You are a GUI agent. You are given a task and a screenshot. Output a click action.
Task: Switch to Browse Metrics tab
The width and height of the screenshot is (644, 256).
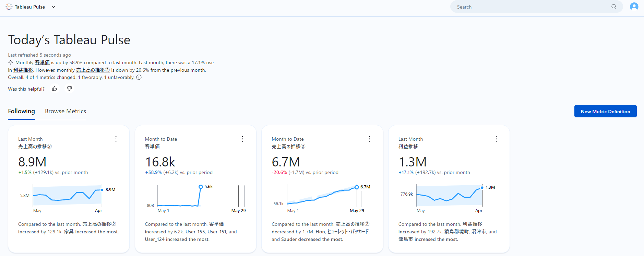[65, 111]
